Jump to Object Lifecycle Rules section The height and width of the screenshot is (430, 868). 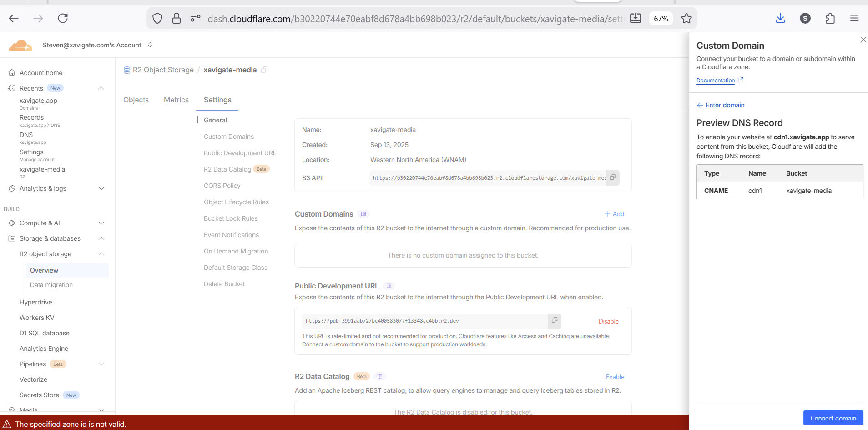(x=236, y=202)
